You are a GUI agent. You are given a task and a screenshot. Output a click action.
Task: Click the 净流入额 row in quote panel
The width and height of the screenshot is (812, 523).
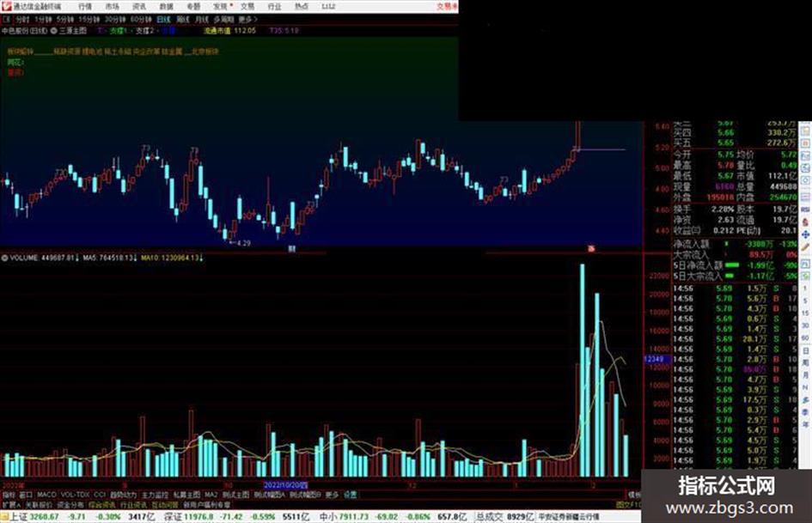[x=736, y=243]
